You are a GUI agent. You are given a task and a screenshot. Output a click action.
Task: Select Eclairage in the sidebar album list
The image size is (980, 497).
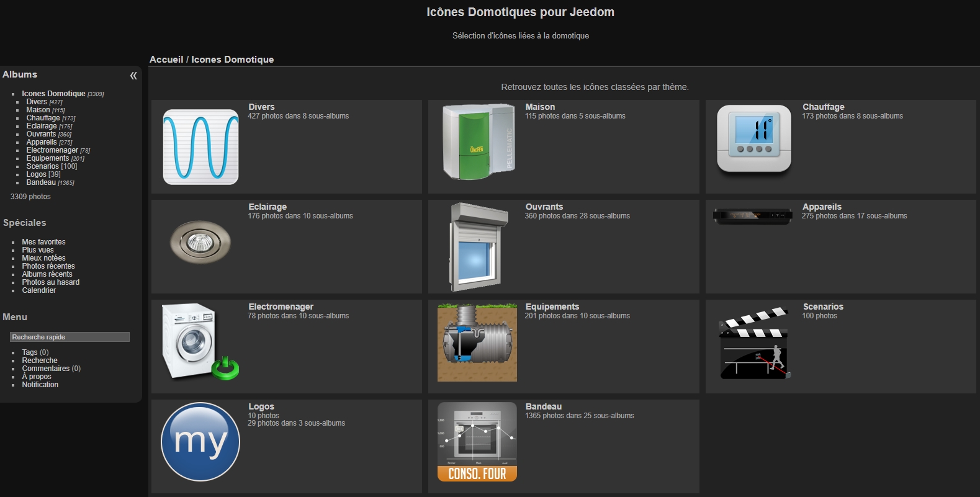point(42,126)
